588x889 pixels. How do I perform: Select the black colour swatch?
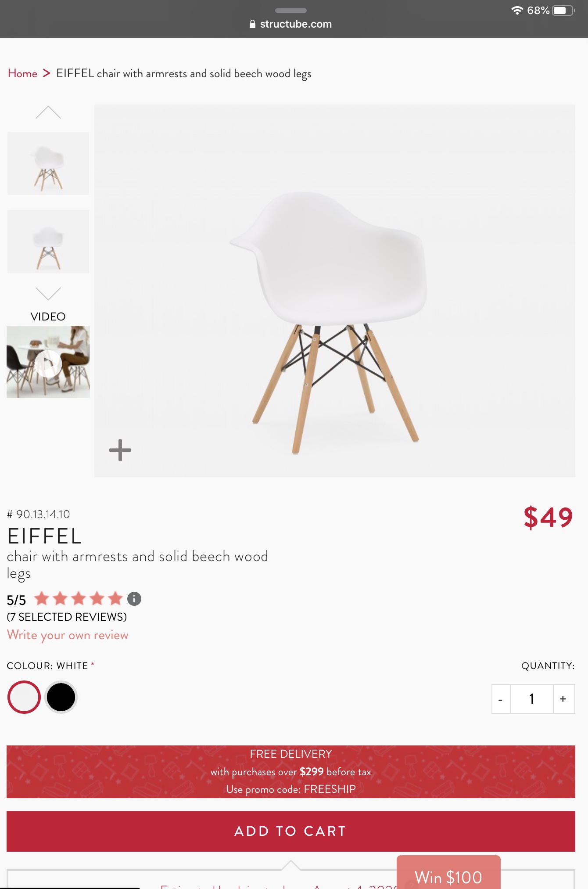[x=61, y=697]
